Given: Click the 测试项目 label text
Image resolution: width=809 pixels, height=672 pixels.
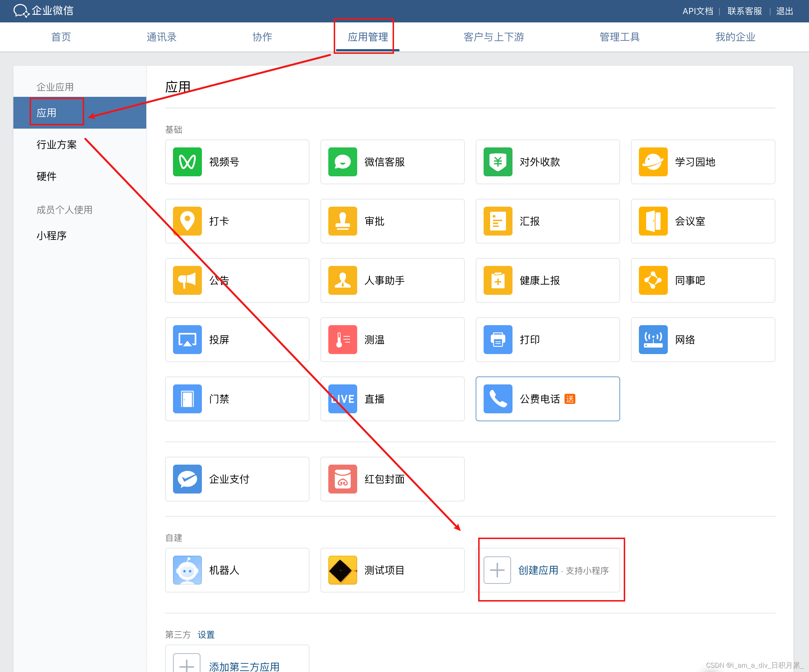Looking at the screenshot, I should 385,570.
